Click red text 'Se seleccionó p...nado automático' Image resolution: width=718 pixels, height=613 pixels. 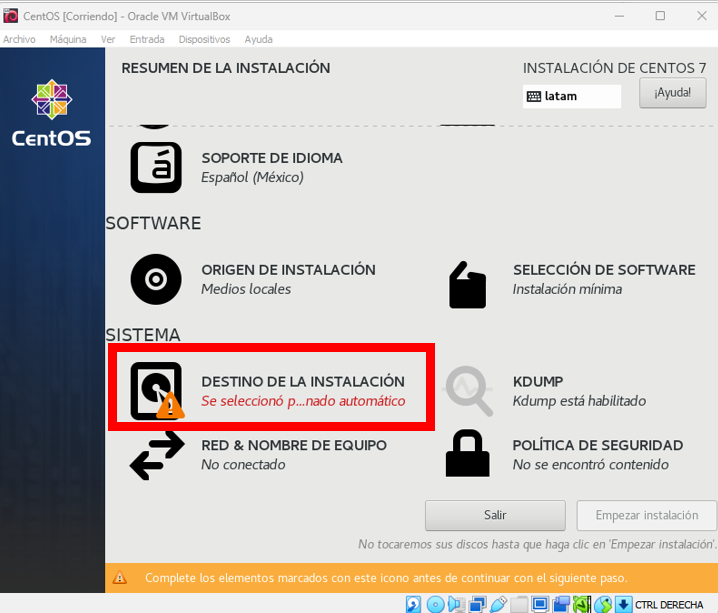[x=303, y=401]
